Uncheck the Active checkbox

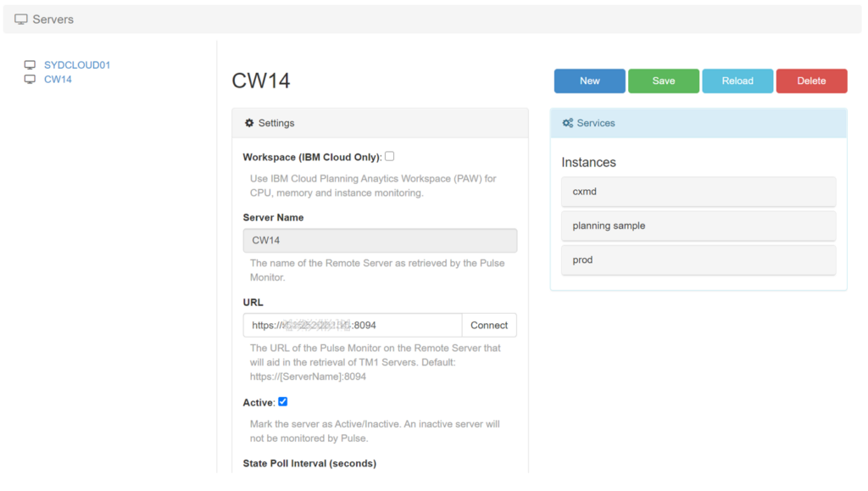tap(283, 402)
